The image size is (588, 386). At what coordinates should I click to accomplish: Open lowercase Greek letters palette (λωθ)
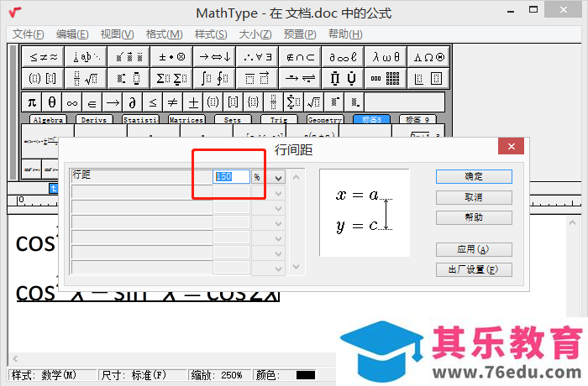coord(386,57)
